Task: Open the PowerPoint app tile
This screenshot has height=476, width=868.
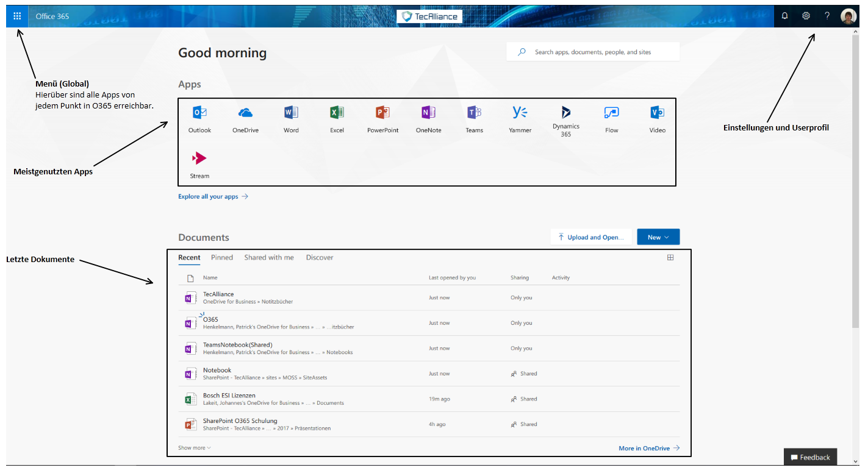Action: pos(382,119)
